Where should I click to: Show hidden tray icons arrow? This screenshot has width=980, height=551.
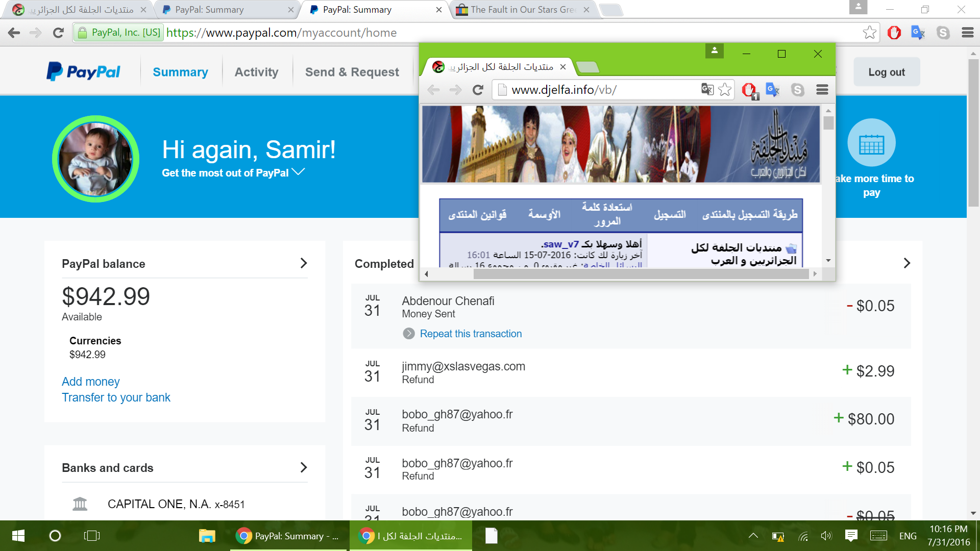tap(753, 536)
